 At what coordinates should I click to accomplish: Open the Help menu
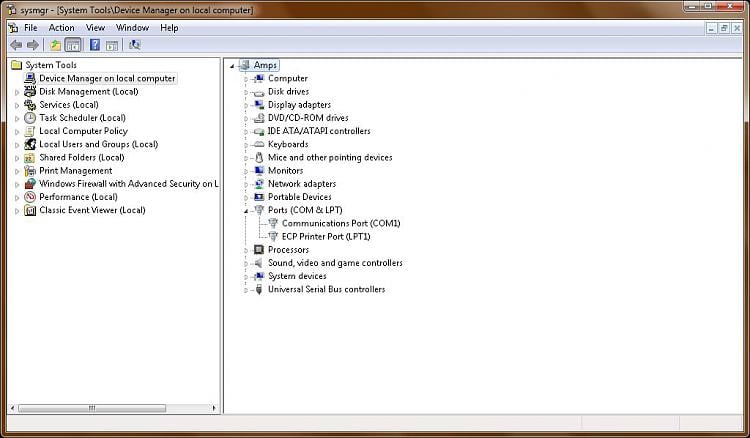click(169, 28)
